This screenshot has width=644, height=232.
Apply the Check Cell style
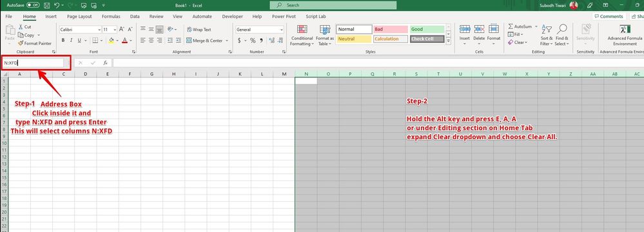pyautogui.click(x=427, y=39)
